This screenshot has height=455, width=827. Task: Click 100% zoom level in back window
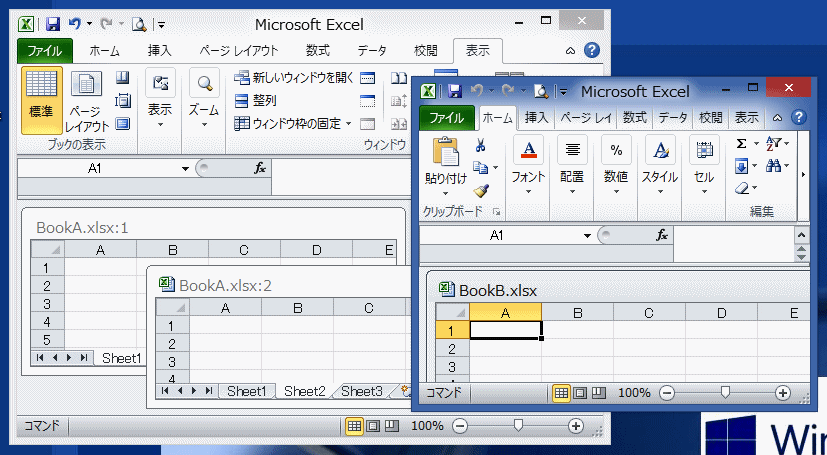click(427, 425)
